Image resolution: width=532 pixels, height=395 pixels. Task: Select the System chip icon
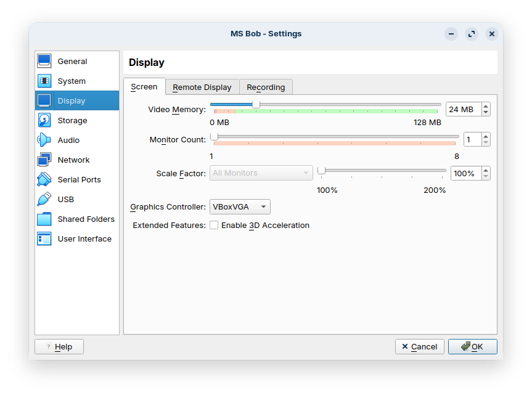click(x=44, y=81)
